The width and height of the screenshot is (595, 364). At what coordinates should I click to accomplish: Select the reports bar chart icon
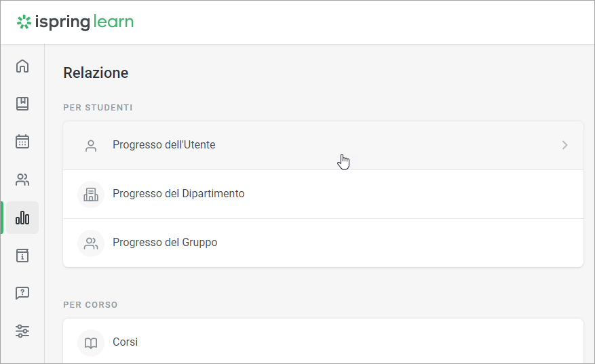[x=22, y=218]
